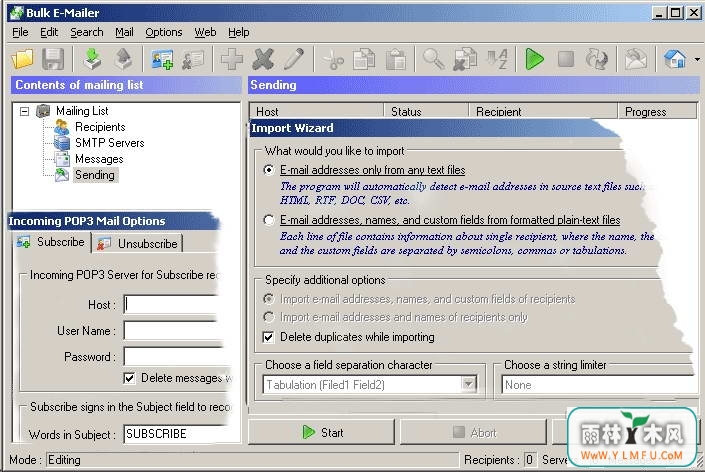Open the string limiter None combo box

tap(599, 385)
